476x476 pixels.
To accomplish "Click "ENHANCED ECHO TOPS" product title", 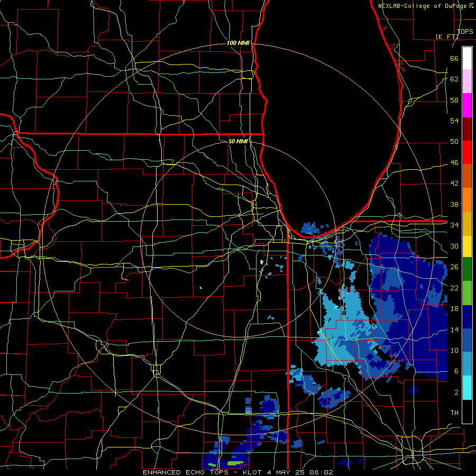I will click(x=186, y=472).
